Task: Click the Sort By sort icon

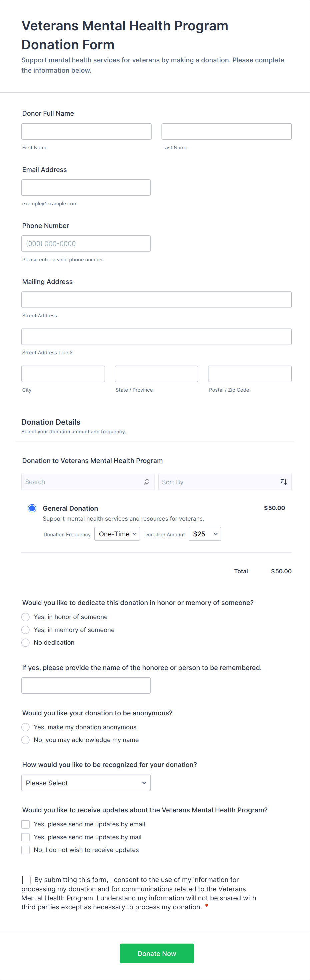Action: click(x=283, y=482)
